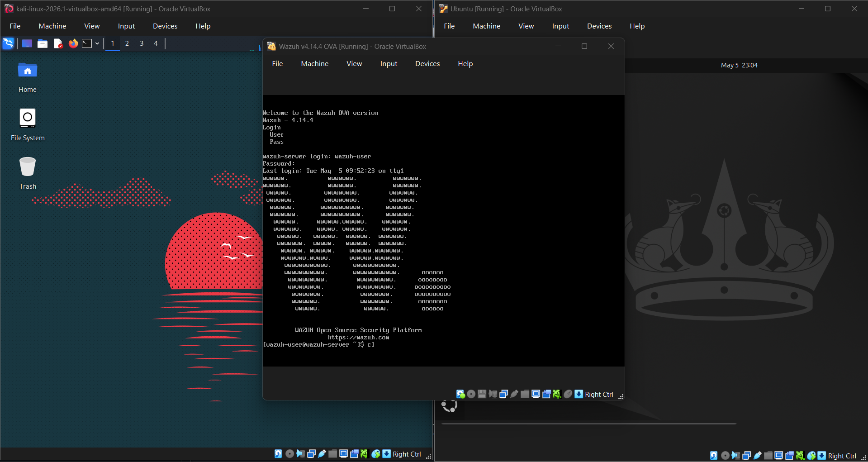
Task: Open the file manager from the Kali panel
Action: (x=43, y=43)
